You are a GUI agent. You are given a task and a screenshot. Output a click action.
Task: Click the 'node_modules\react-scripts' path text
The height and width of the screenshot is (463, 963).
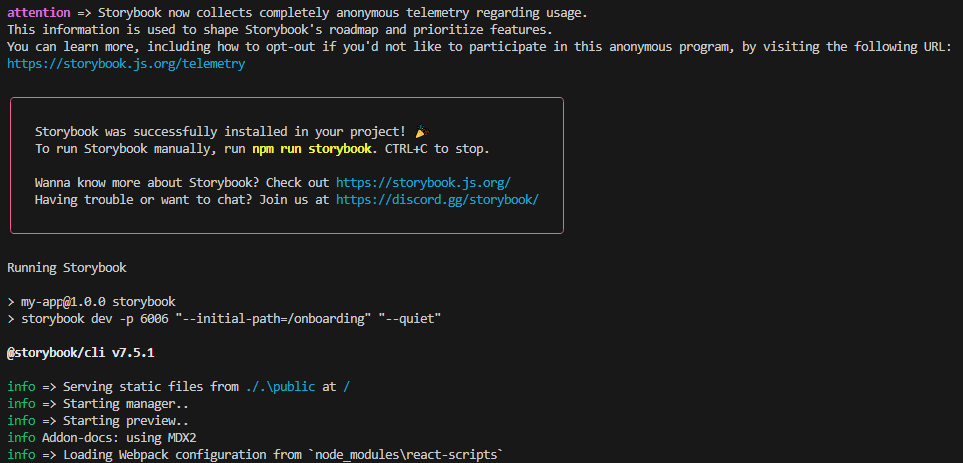(x=405, y=455)
